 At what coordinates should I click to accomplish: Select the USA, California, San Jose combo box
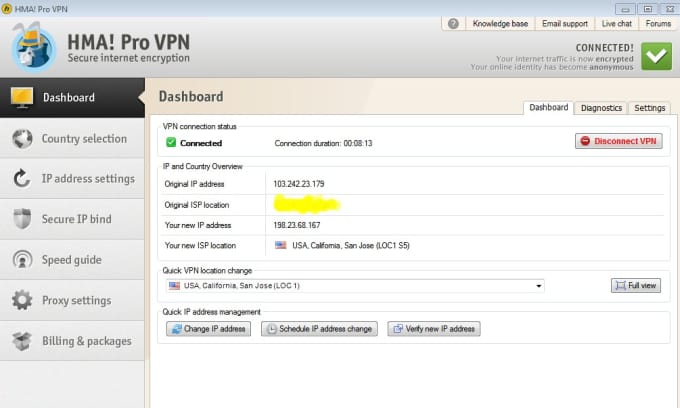tap(355, 286)
